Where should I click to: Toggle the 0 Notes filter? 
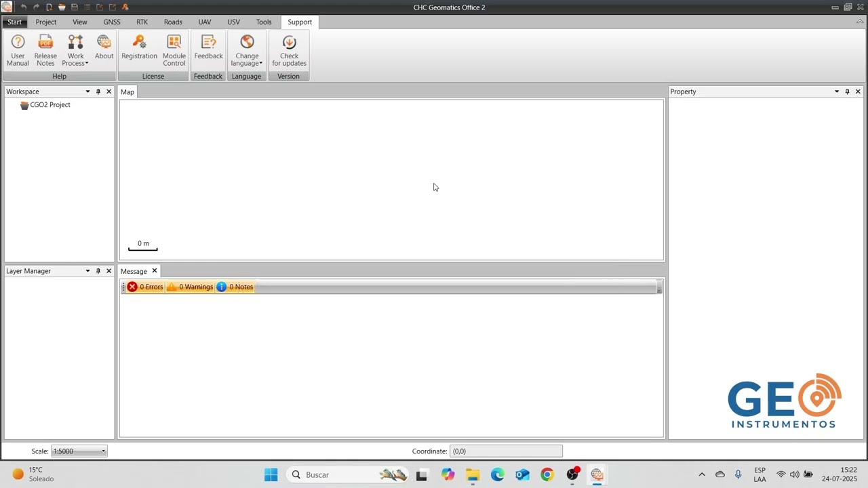pos(235,287)
